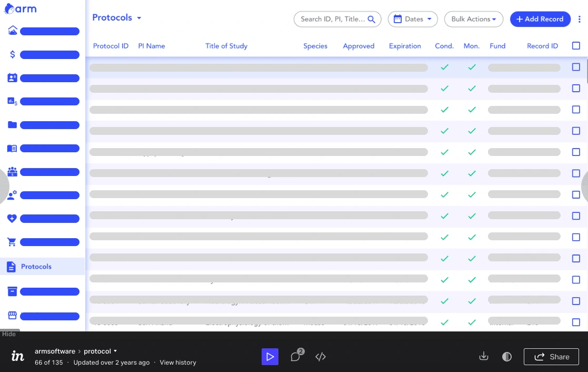The image size is (588, 372).
Task: Click 'Updated over 2 years ago' text
Action: click(x=112, y=362)
